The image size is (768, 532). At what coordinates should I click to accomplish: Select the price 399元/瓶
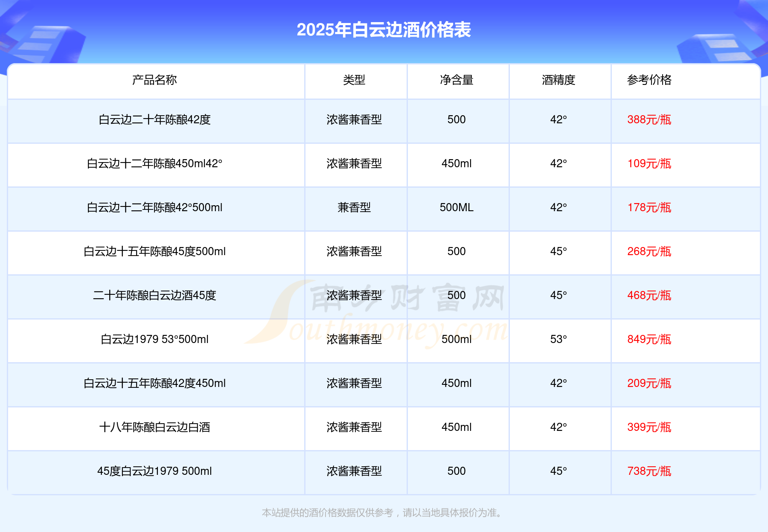[x=649, y=427]
